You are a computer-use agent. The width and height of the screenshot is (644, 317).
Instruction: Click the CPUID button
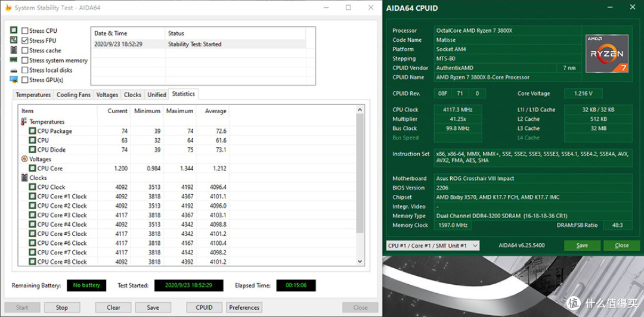click(x=204, y=307)
